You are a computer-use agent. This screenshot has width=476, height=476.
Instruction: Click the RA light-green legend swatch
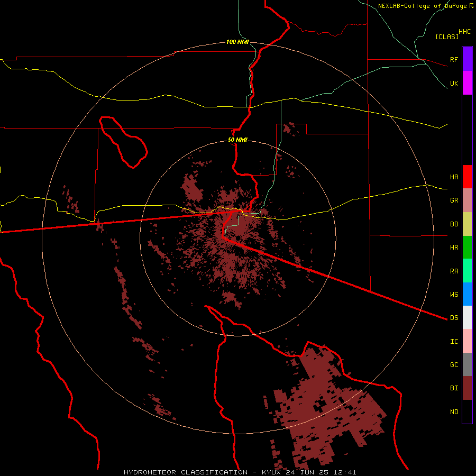point(467,271)
